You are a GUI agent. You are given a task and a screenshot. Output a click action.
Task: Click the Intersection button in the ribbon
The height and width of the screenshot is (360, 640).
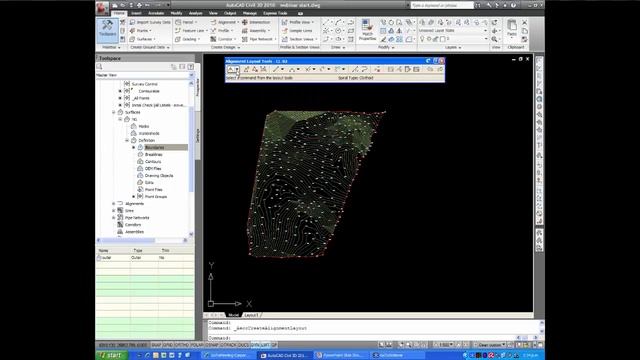(x=256, y=22)
